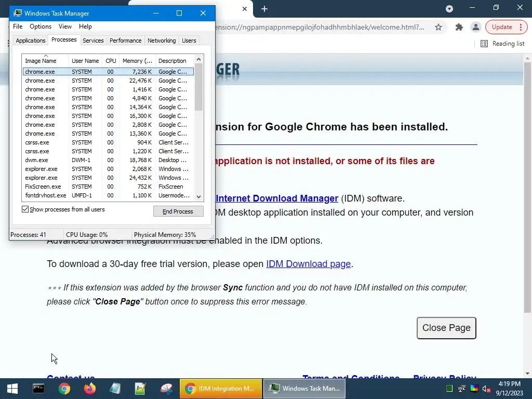Image resolution: width=532 pixels, height=399 pixels.
Task: Open the IDM Download page link
Action: [x=308, y=264]
